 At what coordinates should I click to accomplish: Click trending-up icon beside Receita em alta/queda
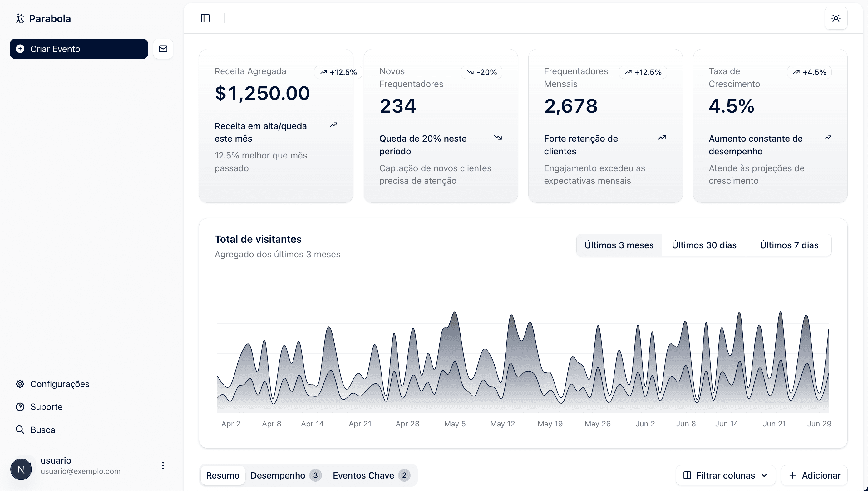point(334,125)
